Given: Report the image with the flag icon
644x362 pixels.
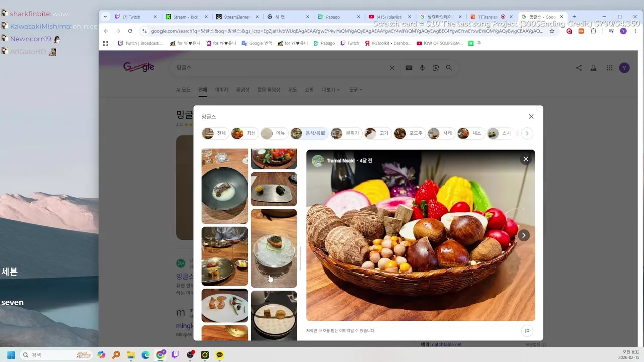Looking at the screenshot, I should pos(527,331).
